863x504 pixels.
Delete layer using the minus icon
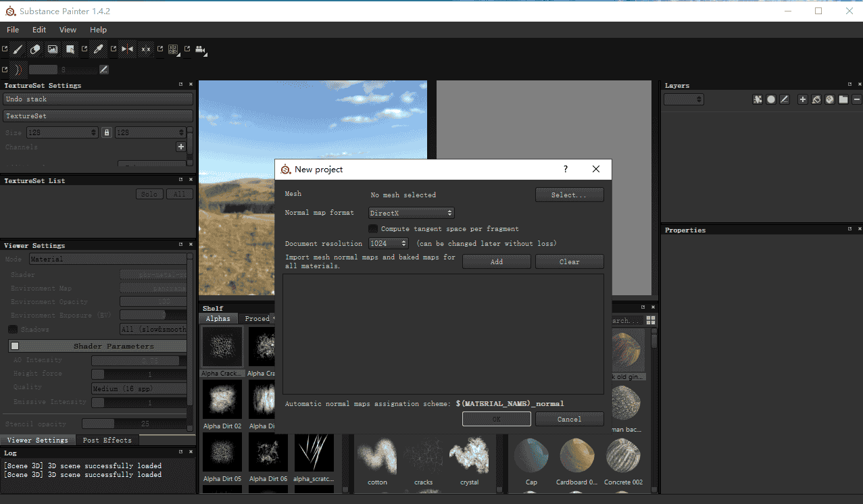856,99
